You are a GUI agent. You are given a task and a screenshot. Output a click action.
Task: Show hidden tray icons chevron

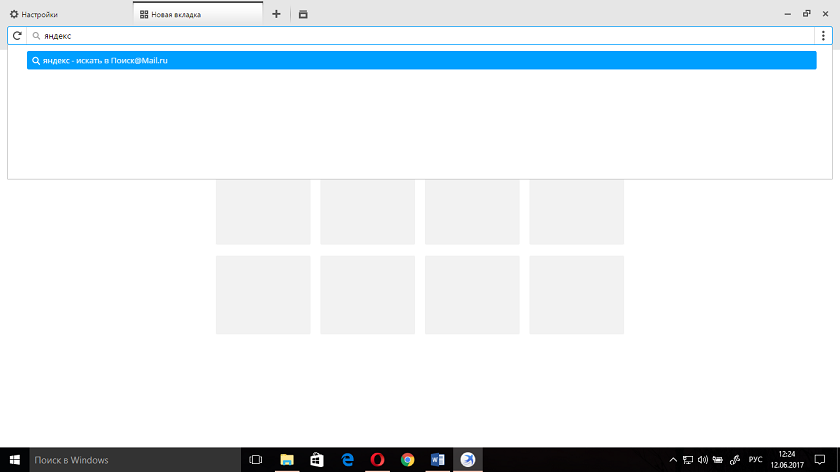point(673,460)
